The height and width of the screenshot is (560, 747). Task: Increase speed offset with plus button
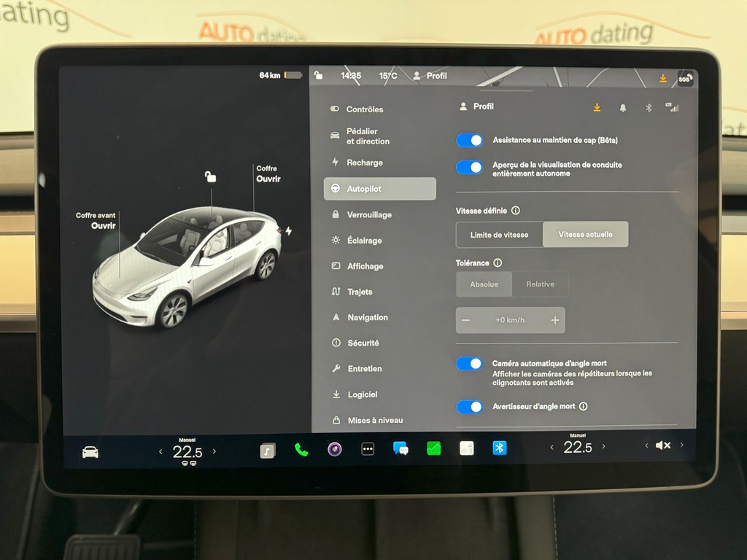[x=555, y=320]
